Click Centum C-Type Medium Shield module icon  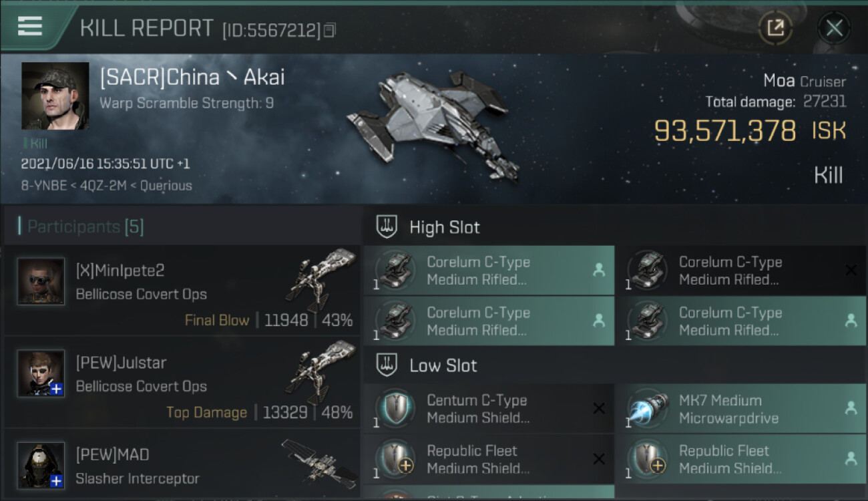click(x=395, y=409)
